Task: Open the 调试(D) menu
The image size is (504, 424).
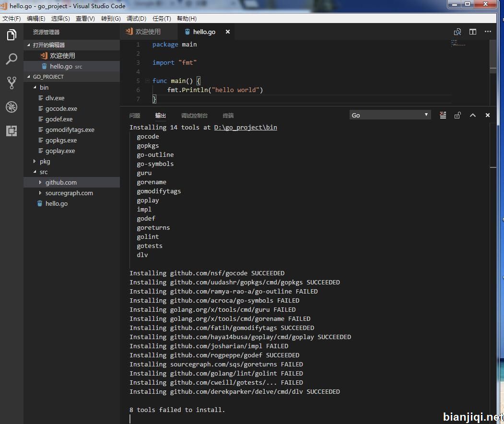Action: [136, 18]
